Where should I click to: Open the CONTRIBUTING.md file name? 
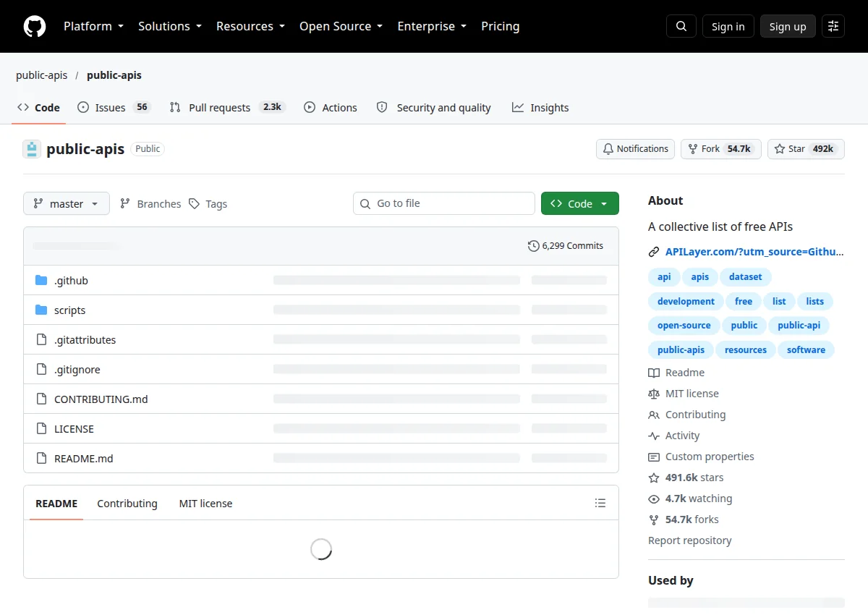(x=101, y=399)
